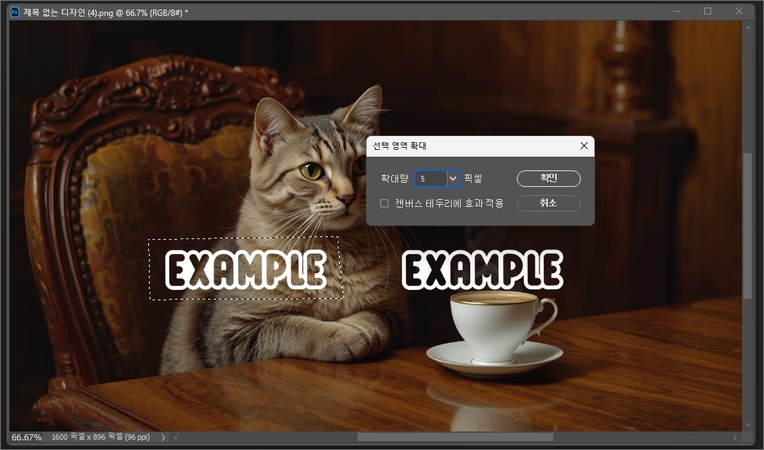
Task: Click horizontal scrollbar left arrow
Action: tap(177, 438)
